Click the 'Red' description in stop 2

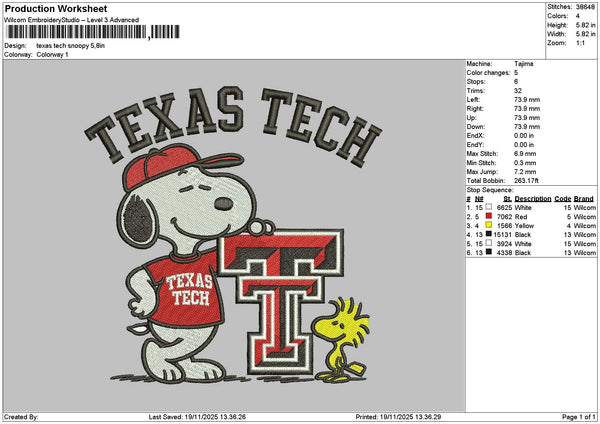(x=521, y=217)
